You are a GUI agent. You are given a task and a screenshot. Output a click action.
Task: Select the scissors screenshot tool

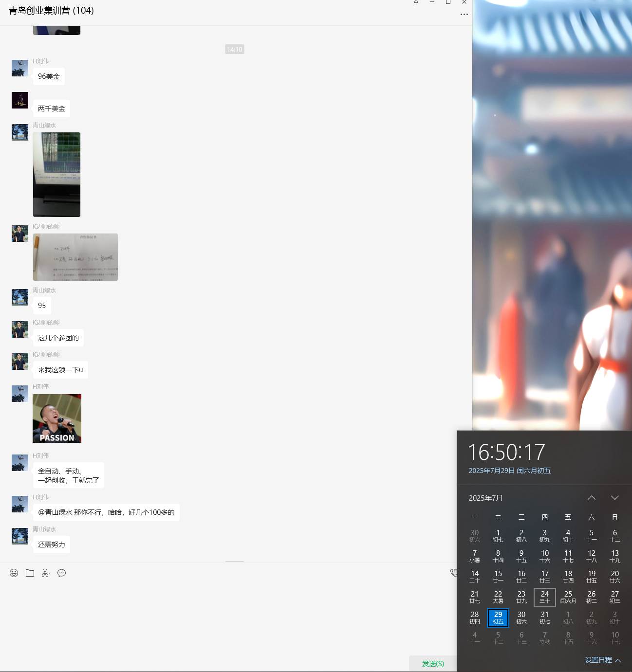point(46,573)
